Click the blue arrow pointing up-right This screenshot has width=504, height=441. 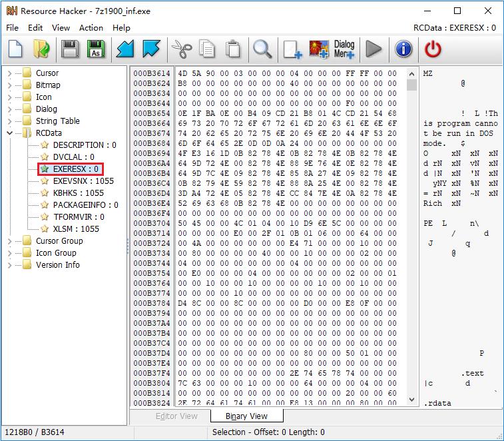click(x=151, y=49)
